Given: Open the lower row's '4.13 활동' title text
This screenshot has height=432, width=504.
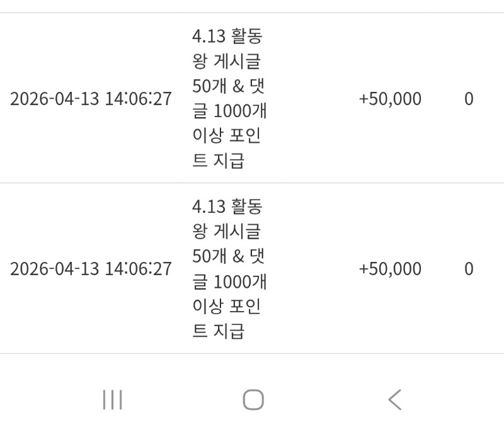Looking at the screenshot, I should pos(227,207).
